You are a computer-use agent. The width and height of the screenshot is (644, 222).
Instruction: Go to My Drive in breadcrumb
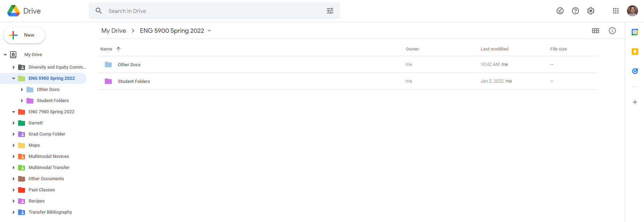(x=113, y=31)
